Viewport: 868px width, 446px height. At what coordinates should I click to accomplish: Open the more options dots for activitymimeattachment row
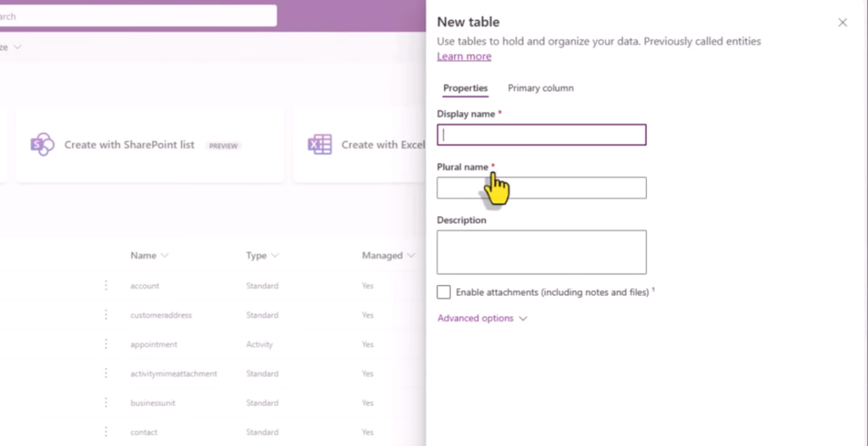click(106, 373)
